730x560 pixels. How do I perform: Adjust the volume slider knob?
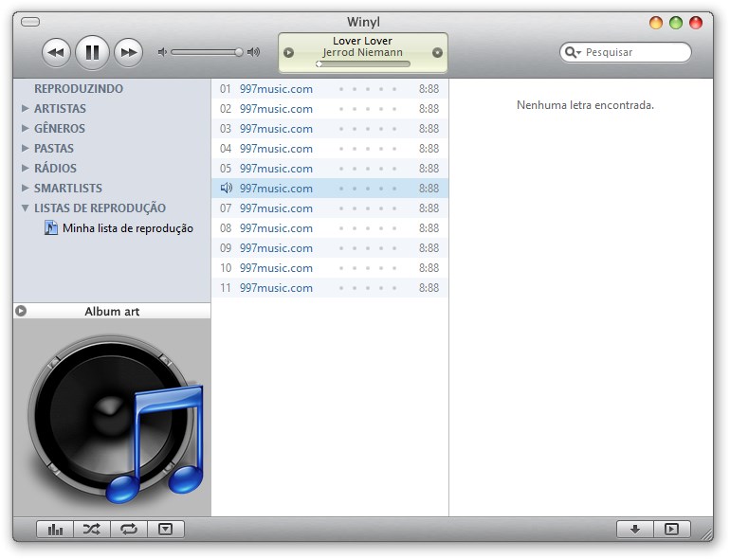[x=238, y=52]
